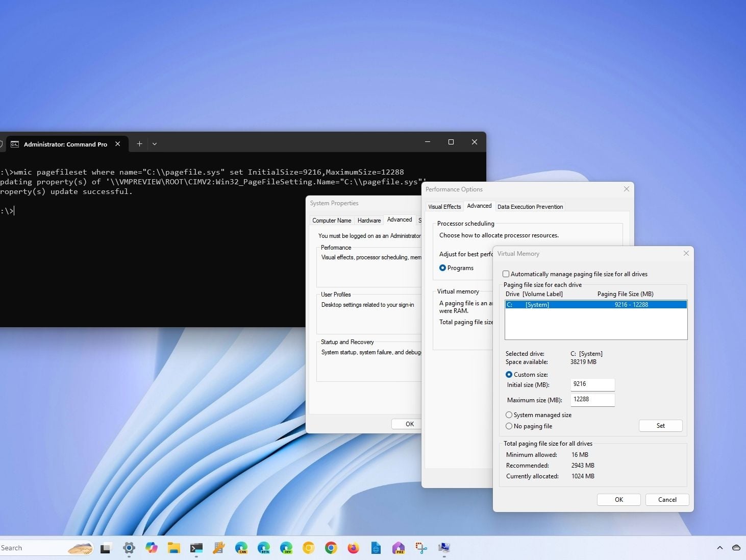Click Minimum allowed 16 MB value
The image size is (746, 560).
click(x=580, y=455)
